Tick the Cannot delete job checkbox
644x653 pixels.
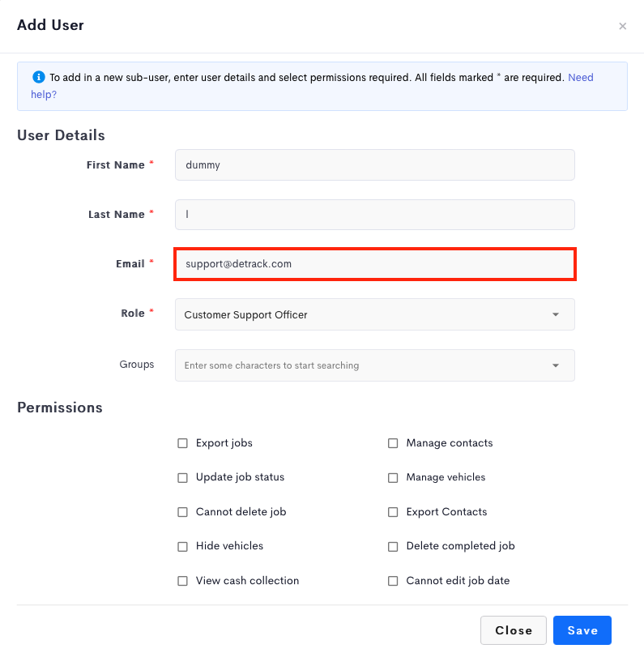coord(183,512)
